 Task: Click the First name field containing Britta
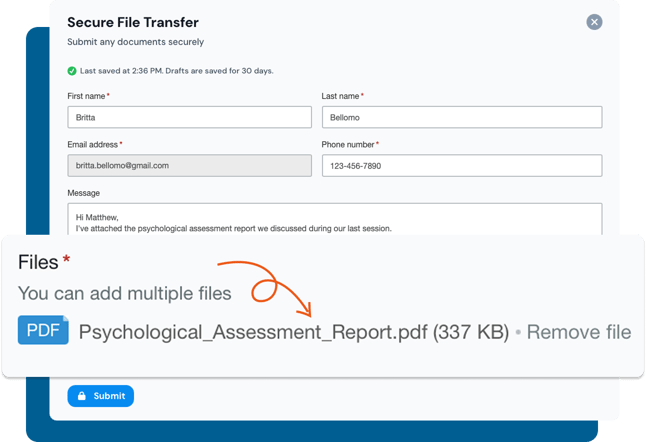click(x=190, y=117)
